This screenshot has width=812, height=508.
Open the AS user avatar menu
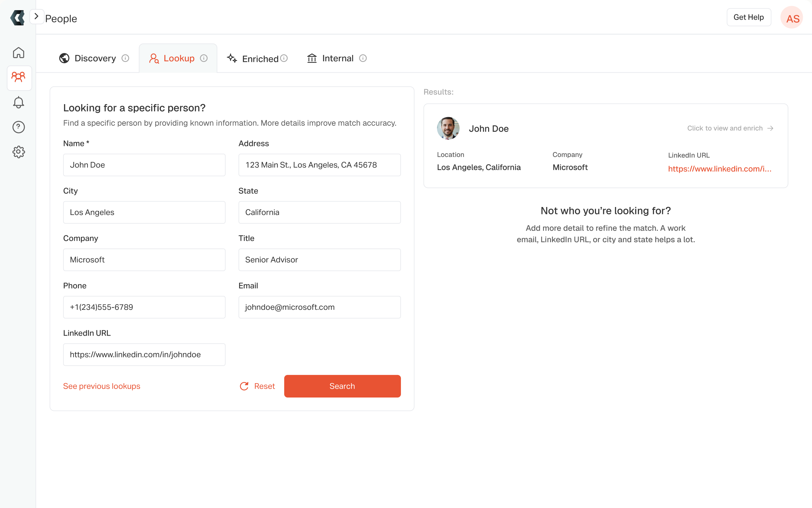tap(792, 18)
